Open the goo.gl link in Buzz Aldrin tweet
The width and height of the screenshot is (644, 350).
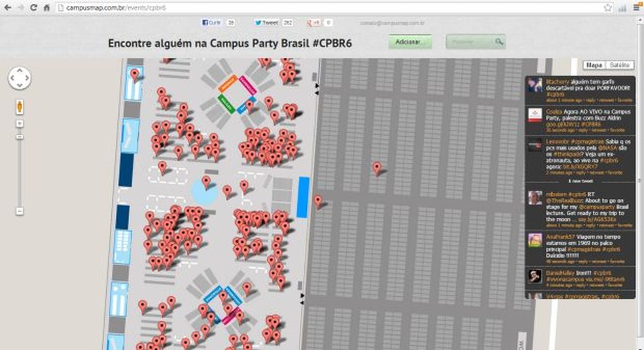(x=563, y=124)
